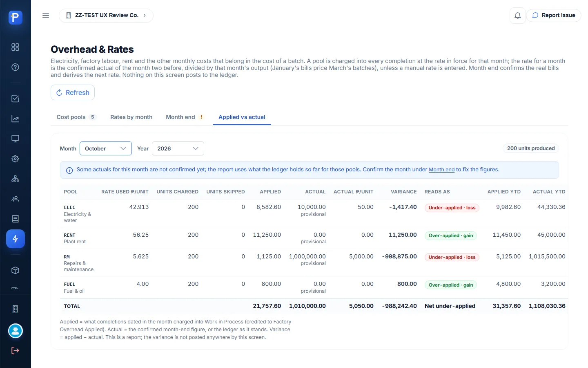
Task: Open the help question-mark sidebar icon
Action: click(x=16, y=67)
